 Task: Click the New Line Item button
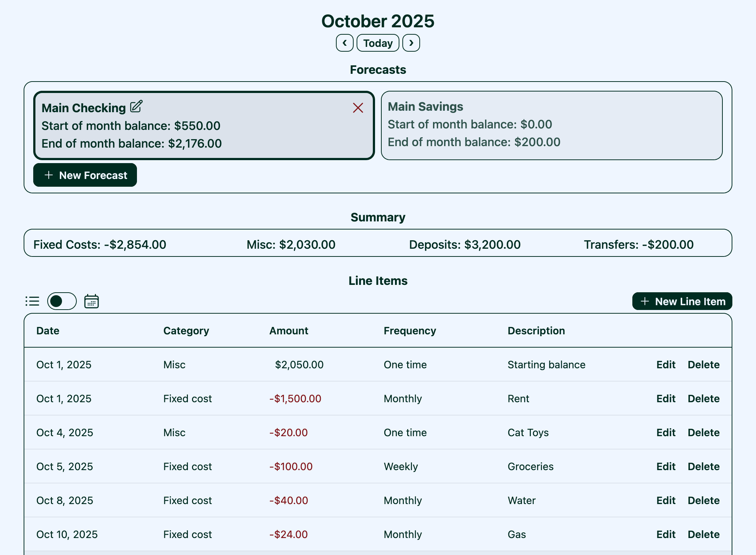coord(682,301)
